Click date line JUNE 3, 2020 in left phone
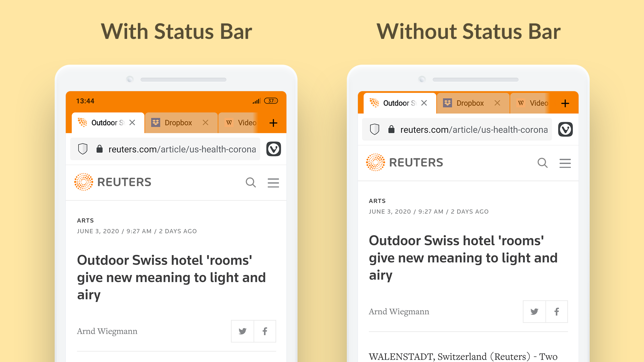Viewport: 644px width, 362px height. click(137, 231)
